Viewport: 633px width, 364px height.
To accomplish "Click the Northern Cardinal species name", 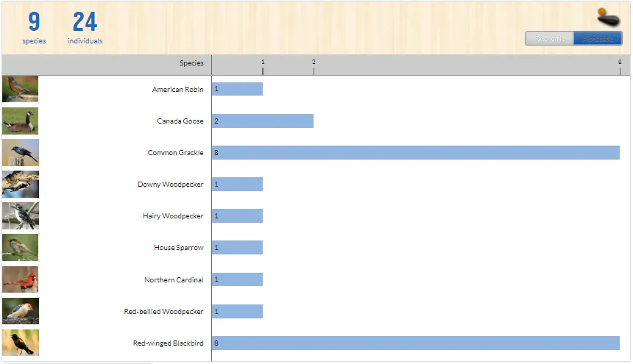I will pyautogui.click(x=174, y=279).
